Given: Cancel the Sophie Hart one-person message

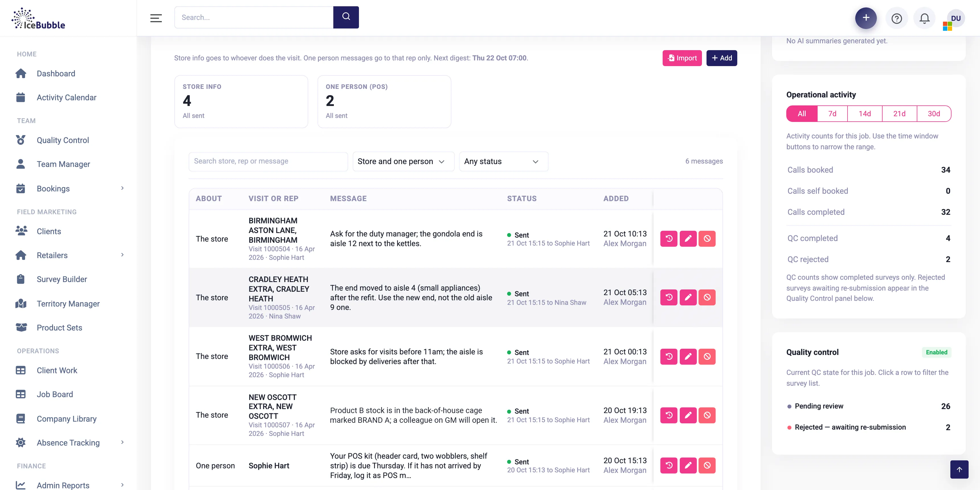Looking at the screenshot, I should [x=707, y=465].
